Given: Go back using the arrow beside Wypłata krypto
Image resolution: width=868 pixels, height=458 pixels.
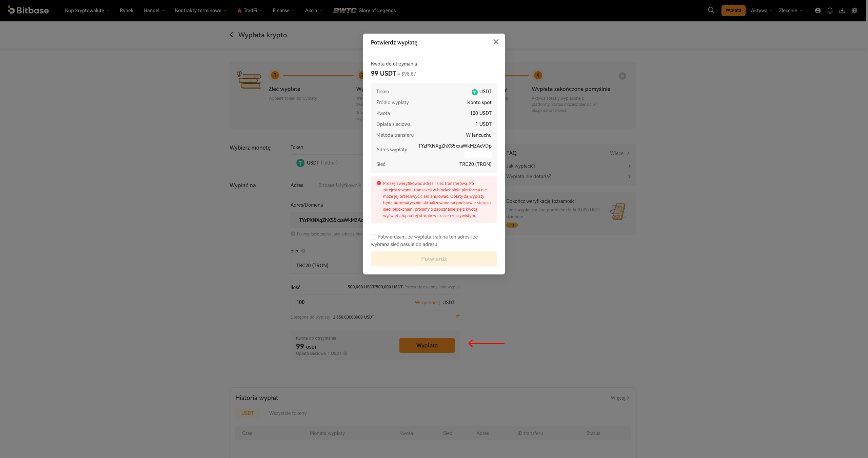Looking at the screenshot, I should point(231,35).
